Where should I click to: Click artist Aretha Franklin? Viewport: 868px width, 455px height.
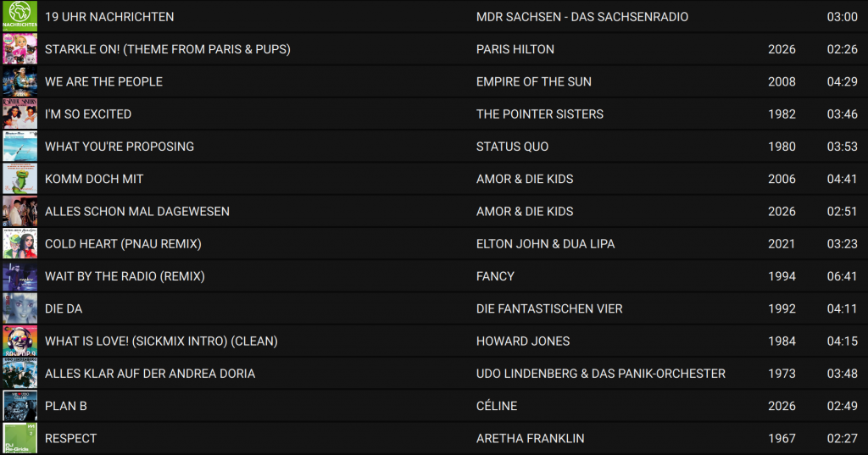coord(531,438)
